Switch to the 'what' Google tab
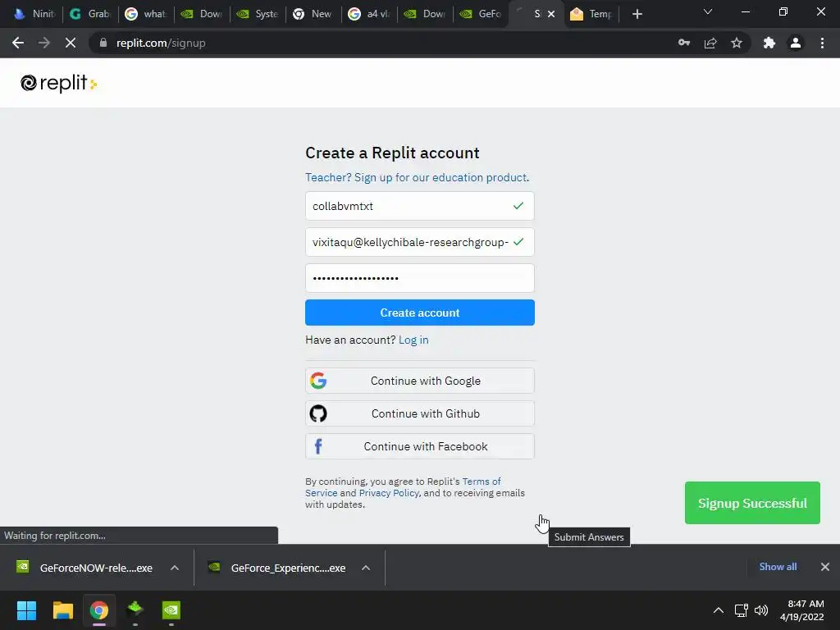840x630 pixels. [x=146, y=14]
